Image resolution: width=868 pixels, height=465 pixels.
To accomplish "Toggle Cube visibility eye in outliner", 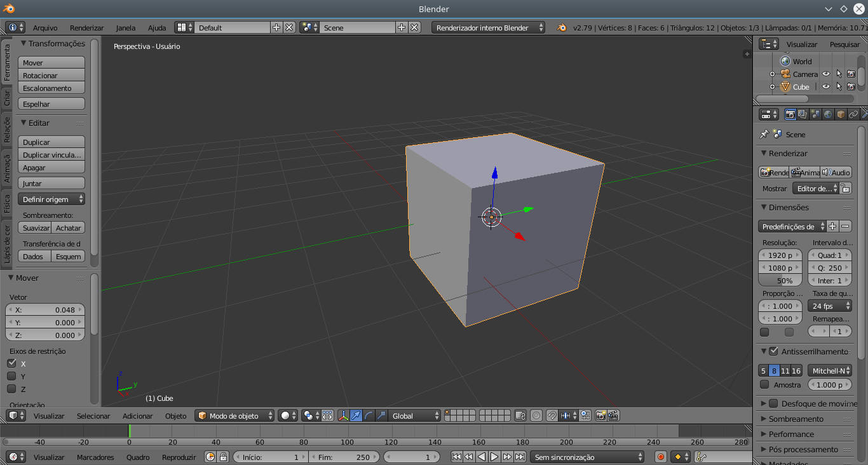I will coord(825,86).
